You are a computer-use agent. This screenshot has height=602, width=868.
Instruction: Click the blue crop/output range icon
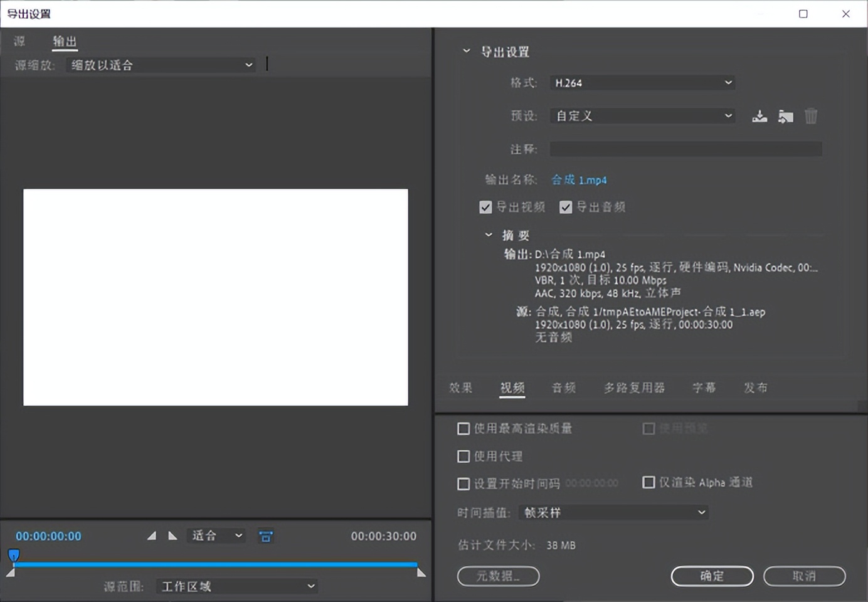265,536
